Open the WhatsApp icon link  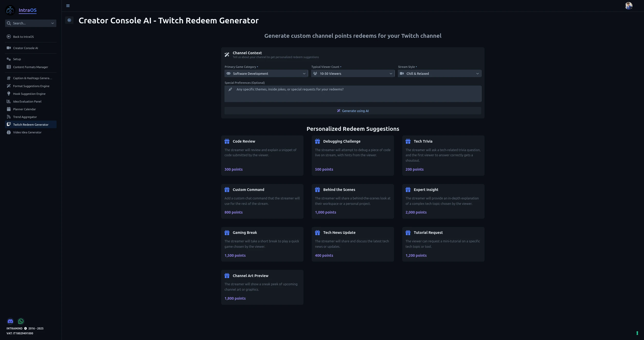[21, 321]
